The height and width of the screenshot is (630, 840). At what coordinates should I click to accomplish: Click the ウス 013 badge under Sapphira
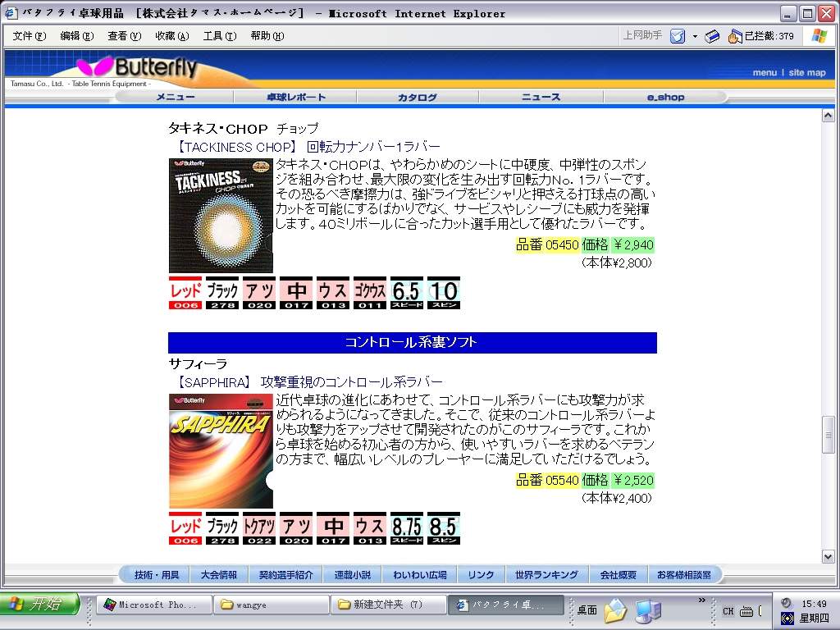(x=370, y=528)
